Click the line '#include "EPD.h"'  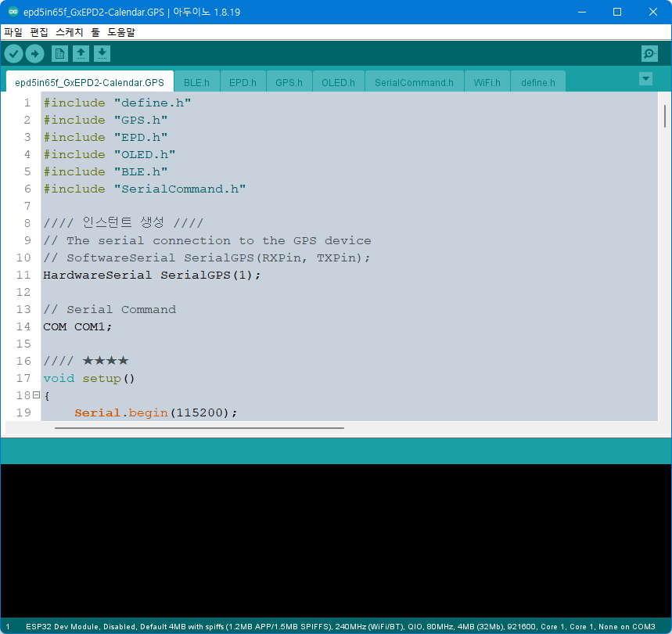[x=106, y=137]
